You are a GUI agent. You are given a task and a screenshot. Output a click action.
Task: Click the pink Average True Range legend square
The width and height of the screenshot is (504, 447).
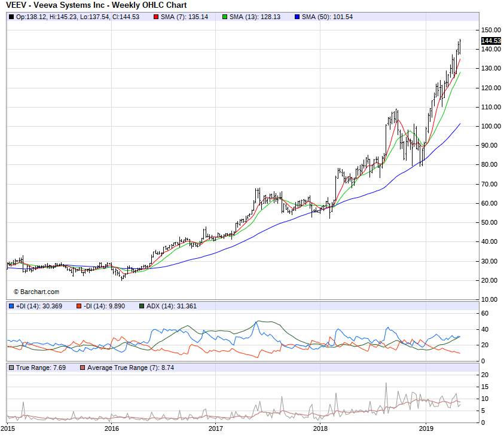[83, 368]
